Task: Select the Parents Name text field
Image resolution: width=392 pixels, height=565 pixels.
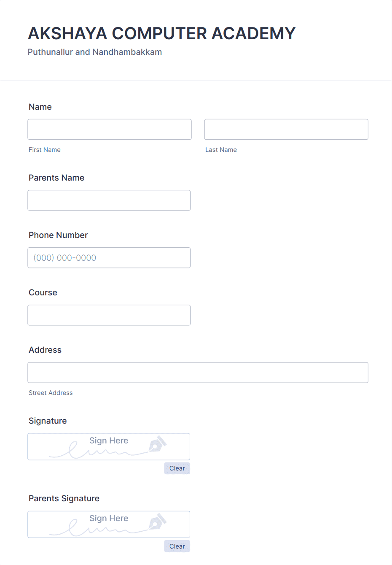Action: (x=109, y=200)
